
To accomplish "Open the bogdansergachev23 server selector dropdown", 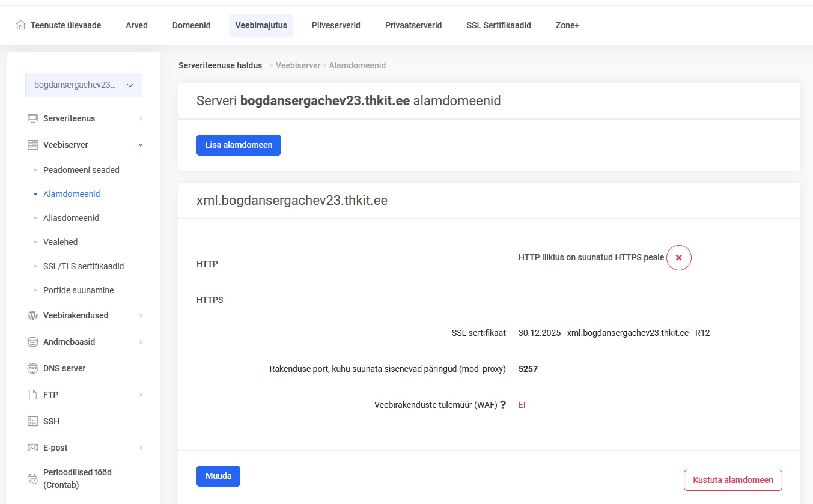I will [84, 85].
